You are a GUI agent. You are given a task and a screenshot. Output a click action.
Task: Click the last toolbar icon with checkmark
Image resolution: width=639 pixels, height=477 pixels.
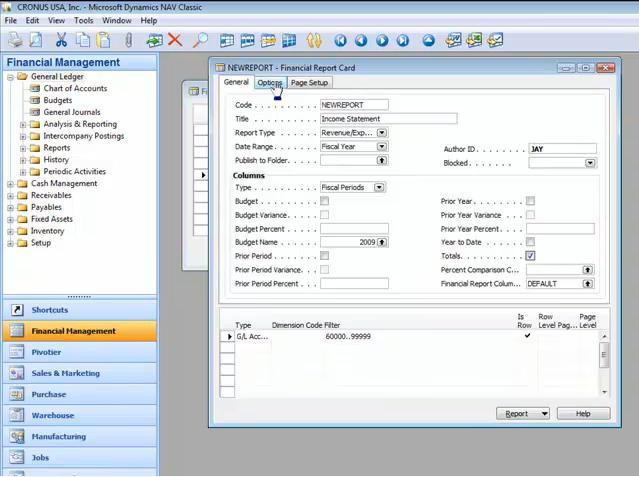495,40
